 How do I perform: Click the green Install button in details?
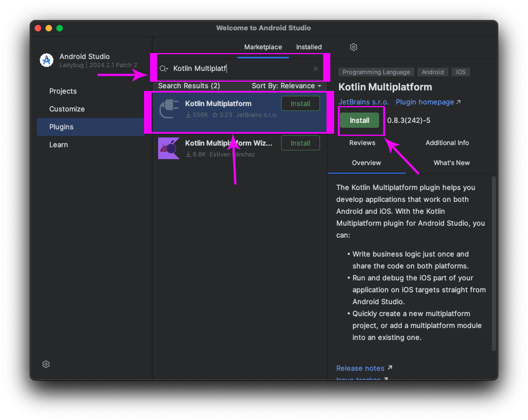pos(359,121)
